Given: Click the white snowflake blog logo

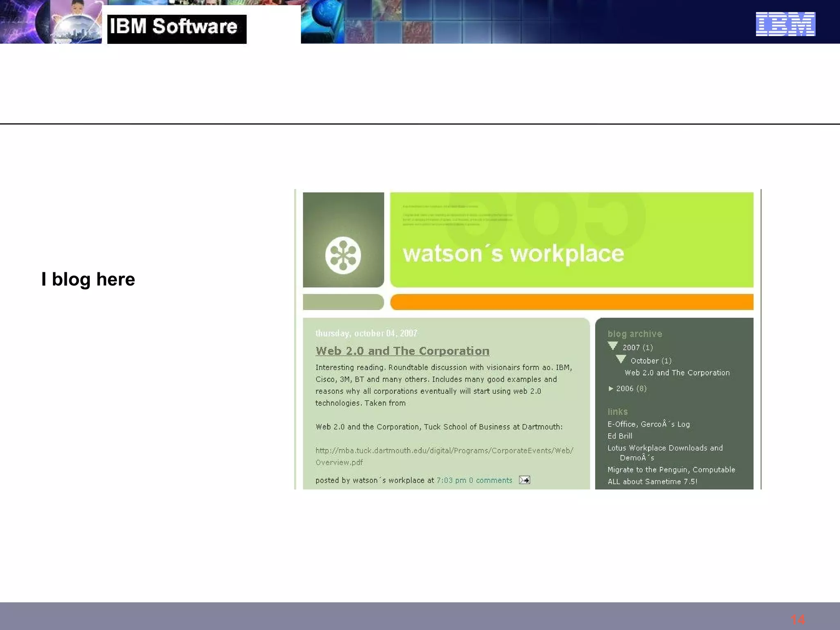Looking at the screenshot, I should click(343, 255).
